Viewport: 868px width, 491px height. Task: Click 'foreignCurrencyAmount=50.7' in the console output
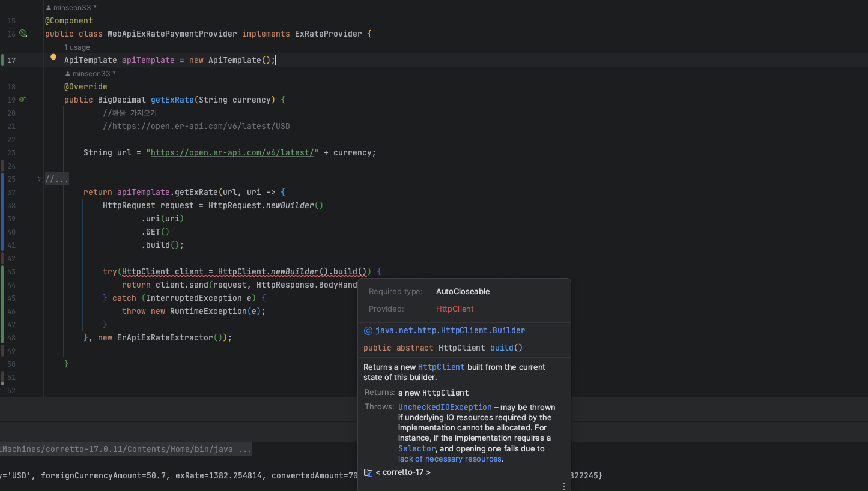[x=103, y=476]
